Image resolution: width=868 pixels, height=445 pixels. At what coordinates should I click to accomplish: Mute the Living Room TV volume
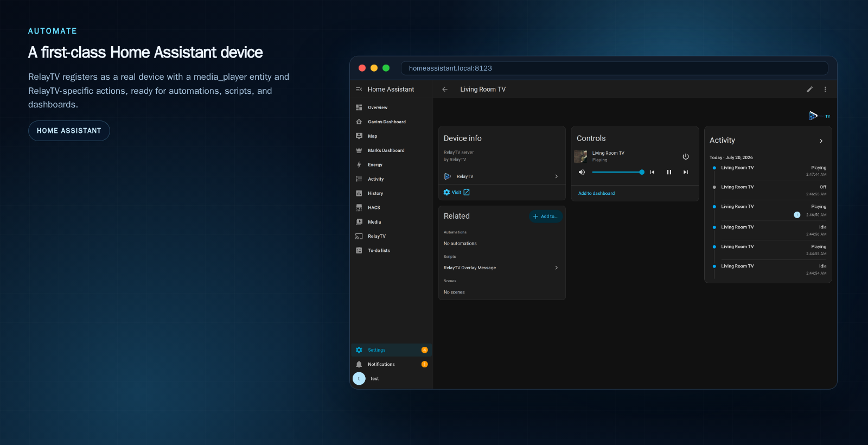coord(582,172)
